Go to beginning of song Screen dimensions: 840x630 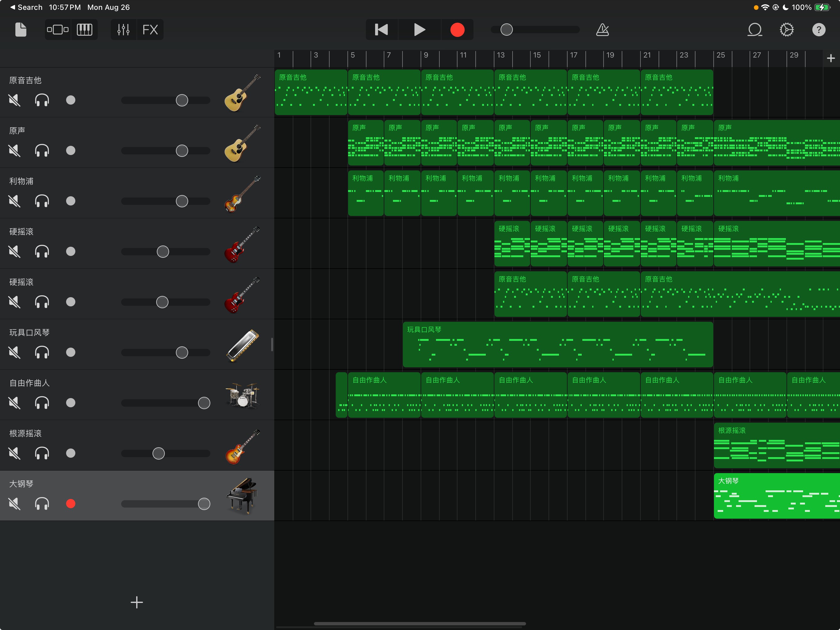pos(381,30)
